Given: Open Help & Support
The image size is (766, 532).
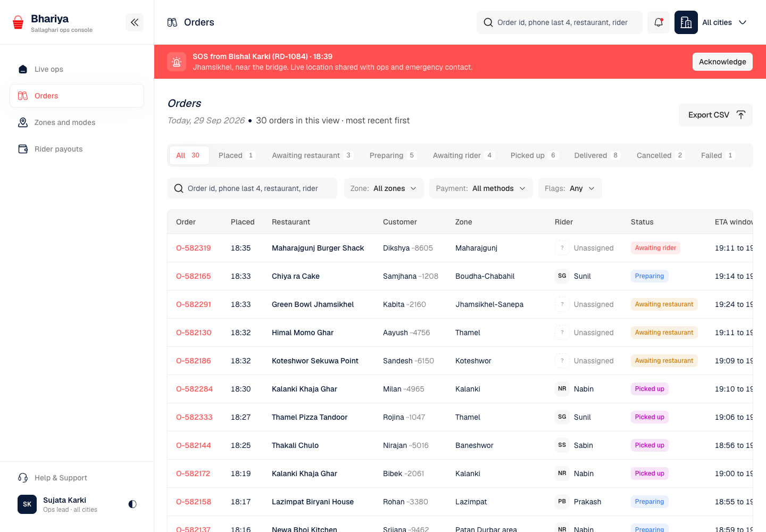Looking at the screenshot, I should tap(77, 478).
